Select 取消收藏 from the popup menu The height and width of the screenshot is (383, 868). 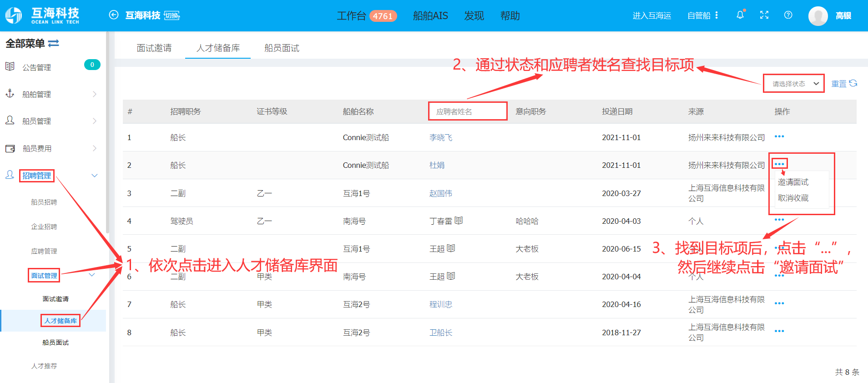[793, 198]
